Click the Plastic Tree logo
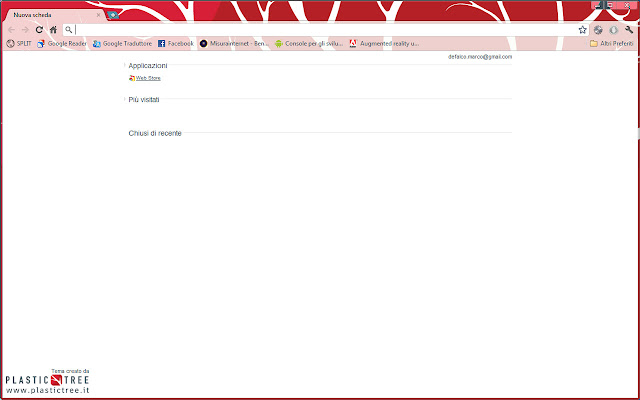Screen dimensions: 640x400 click(x=47, y=380)
